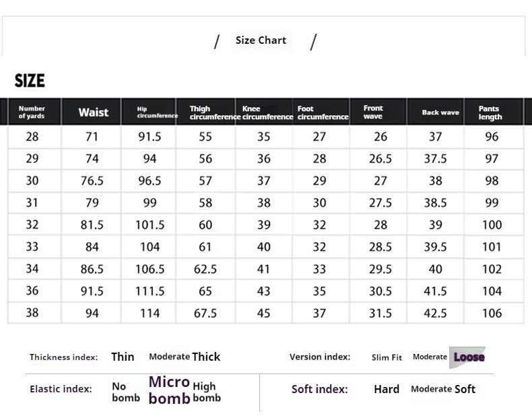Select pants length value 106
This screenshot has height=420, width=532.
492,313
